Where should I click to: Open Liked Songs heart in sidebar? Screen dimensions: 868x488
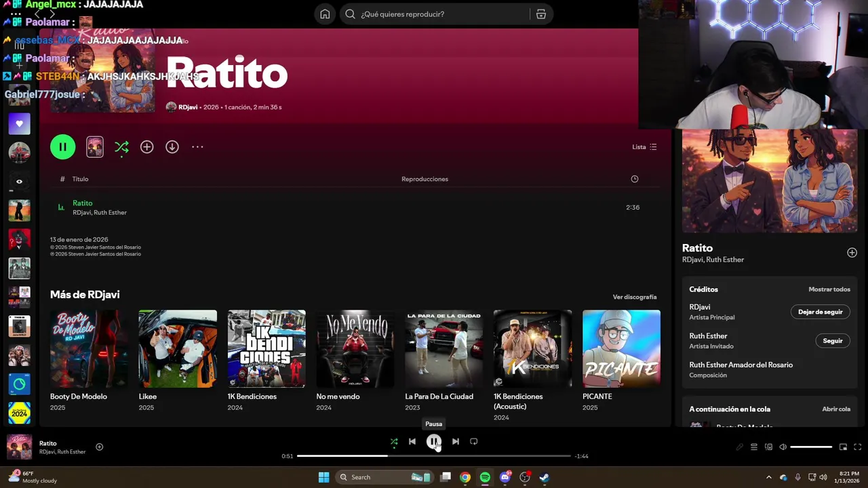(19, 124)
